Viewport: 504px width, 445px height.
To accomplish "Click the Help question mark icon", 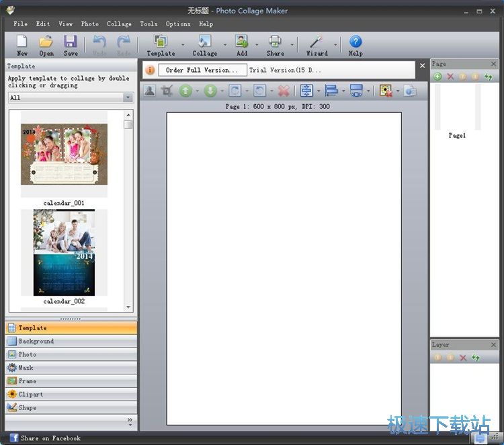I will [x=355, y=42].
